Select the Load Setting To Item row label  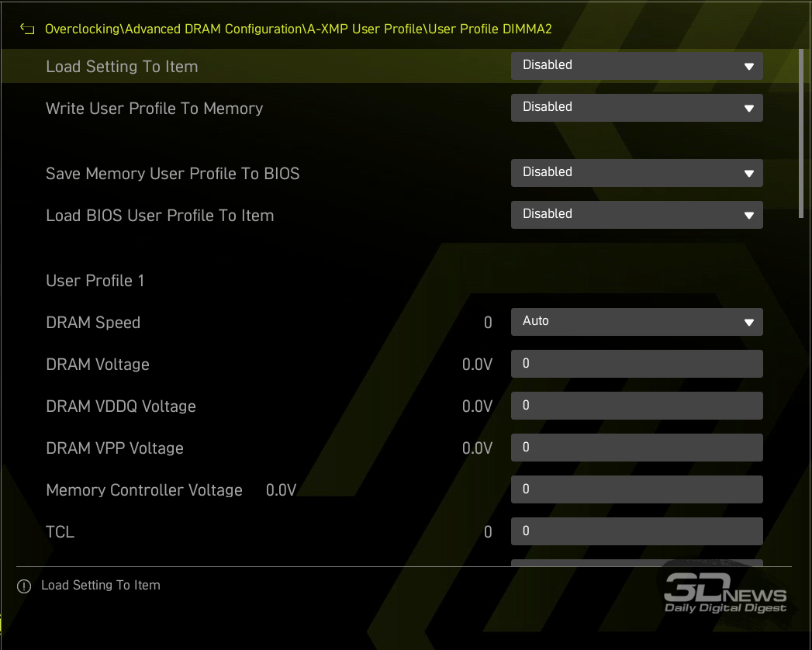pyautogui.click(x=122, y=67)
